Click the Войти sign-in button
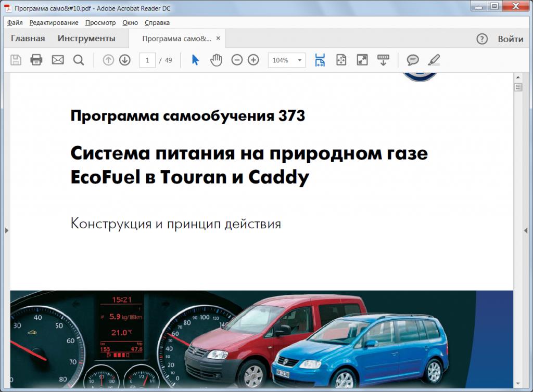 point(511,39)
